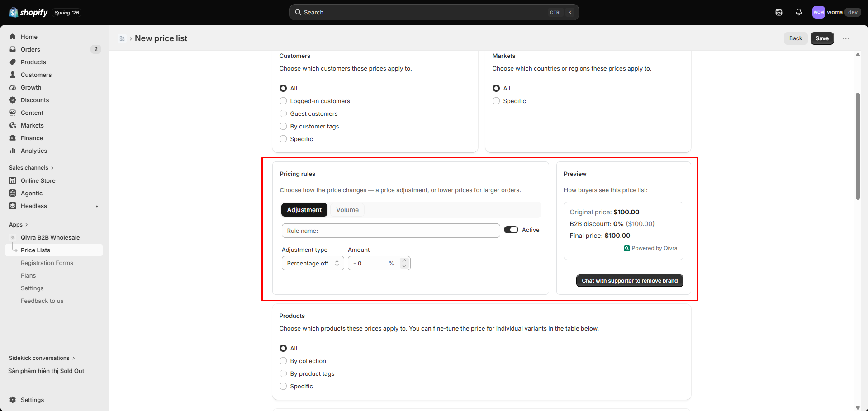The image size is (868, 411).
Task: Click the Content icon in sidebar
Action: 13,113
